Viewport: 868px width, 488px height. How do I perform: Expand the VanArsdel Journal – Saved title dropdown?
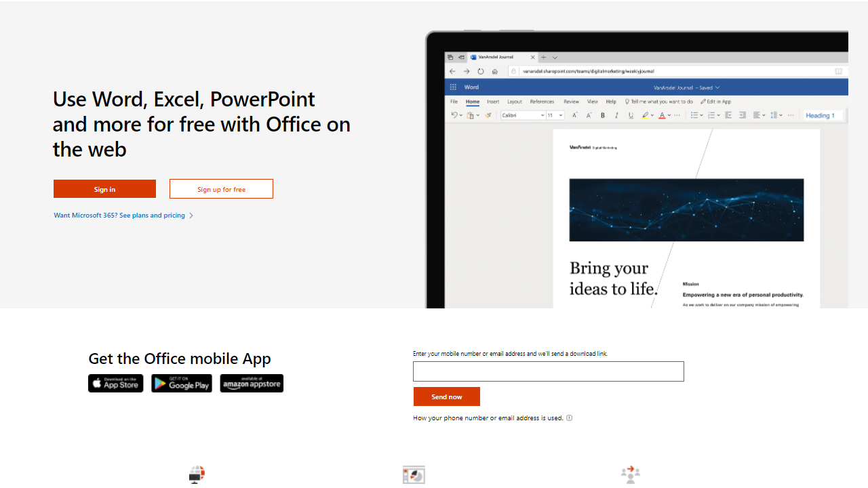pos(717,87)
